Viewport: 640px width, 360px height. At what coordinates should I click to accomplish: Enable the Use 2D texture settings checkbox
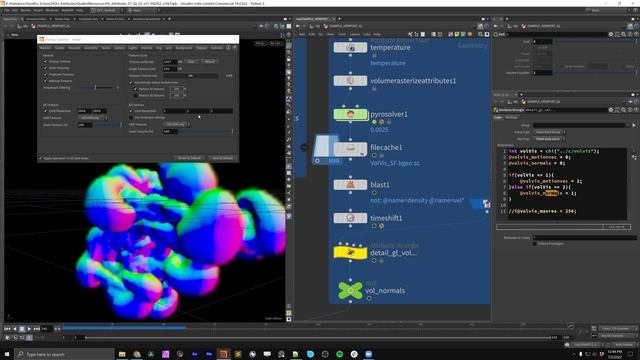[131, 118]
